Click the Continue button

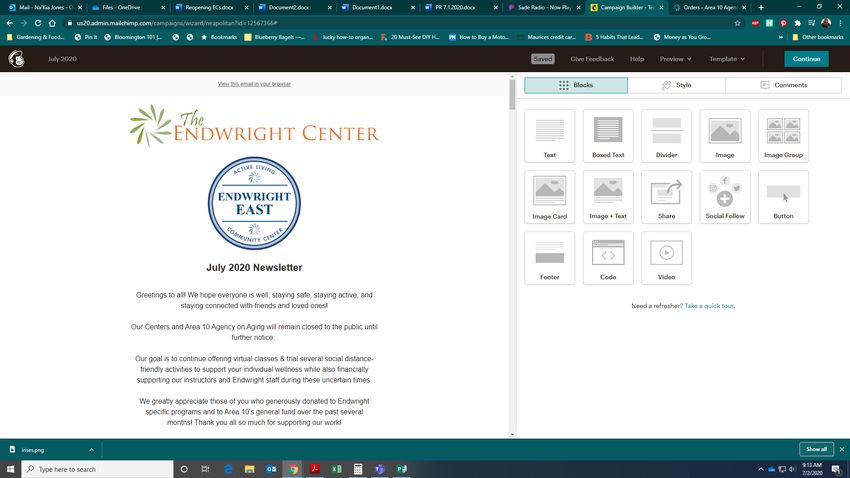[x=806, y=59]
